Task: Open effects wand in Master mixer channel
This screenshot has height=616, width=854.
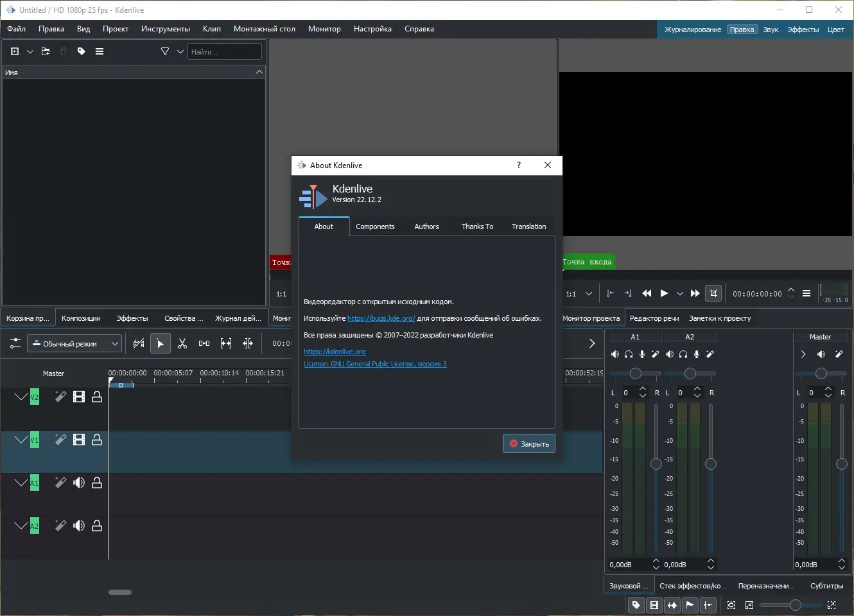Action: click(839, 354)
